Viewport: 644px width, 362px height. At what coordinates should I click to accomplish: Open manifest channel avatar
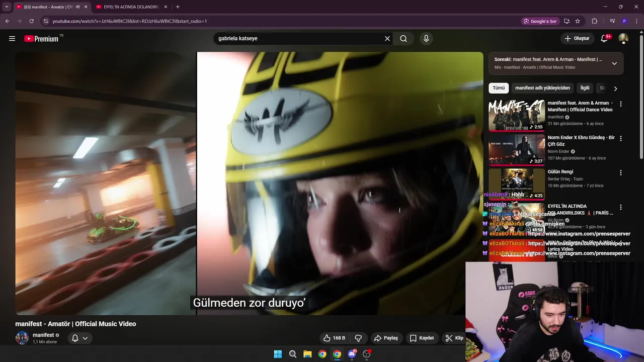[22, 338]
